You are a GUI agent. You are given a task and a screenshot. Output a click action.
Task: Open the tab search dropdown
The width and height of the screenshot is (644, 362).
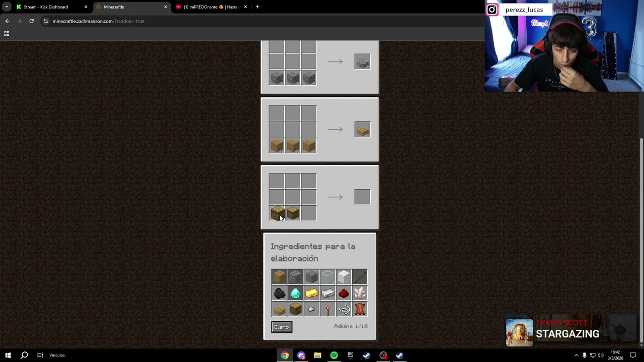[6, 7]
